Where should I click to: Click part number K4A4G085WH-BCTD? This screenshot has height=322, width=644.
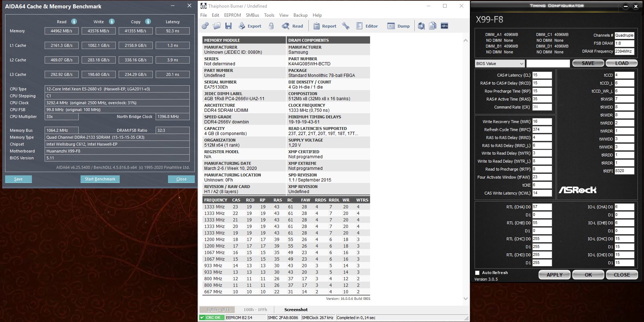(x=309, y=64)
